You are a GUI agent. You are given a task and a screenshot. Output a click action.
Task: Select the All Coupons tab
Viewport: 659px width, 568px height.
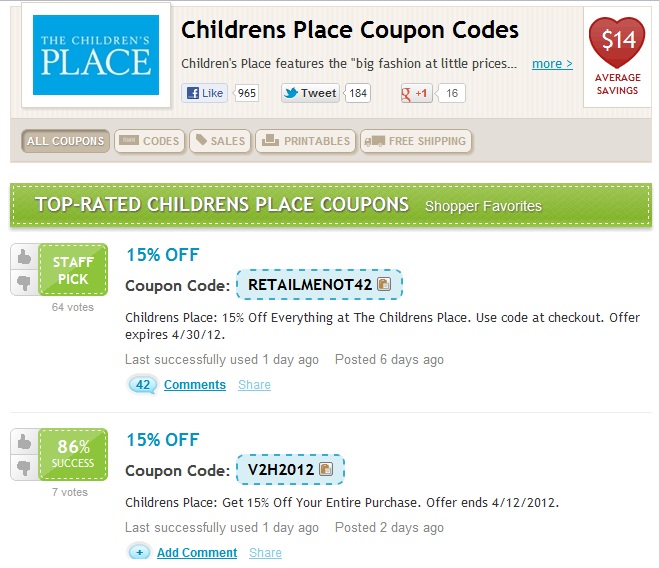[x=66, y=141]
